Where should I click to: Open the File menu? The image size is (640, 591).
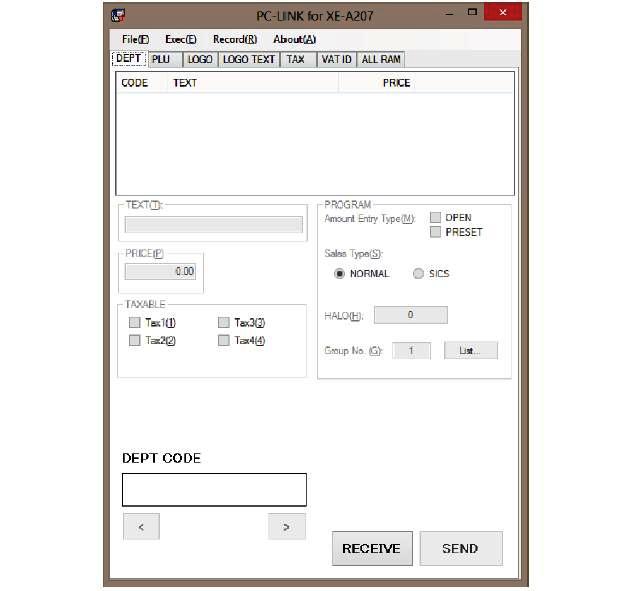[135, 39]
